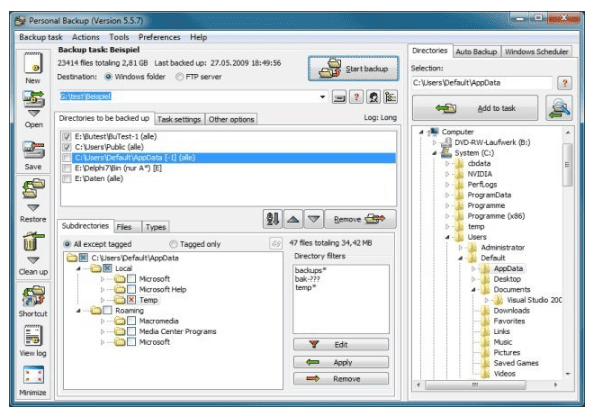596x416 pixels.
Task: Open the dropdown arrow above Restore
Action: coord(33,208)
